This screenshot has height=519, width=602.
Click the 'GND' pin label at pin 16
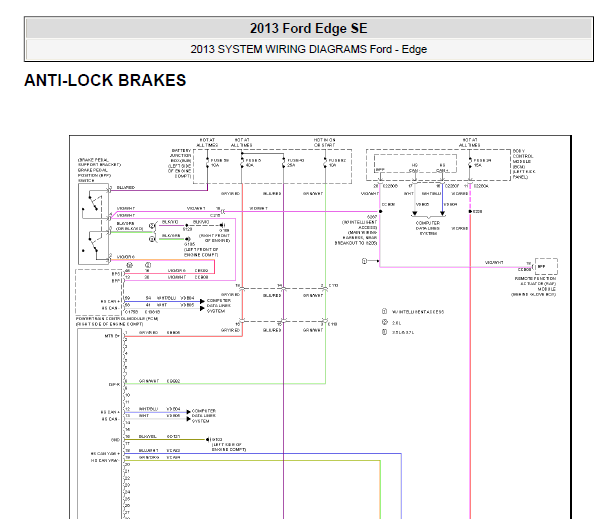click(115, 440)
